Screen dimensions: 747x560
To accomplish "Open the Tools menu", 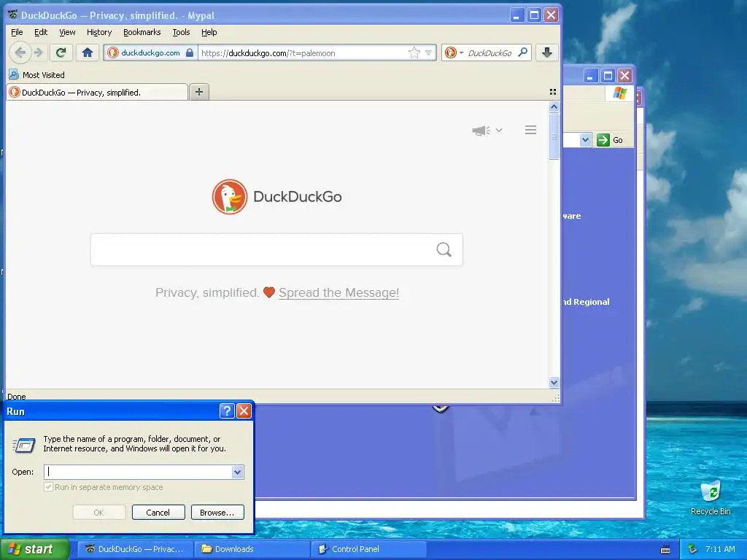I will pos(181,32).
